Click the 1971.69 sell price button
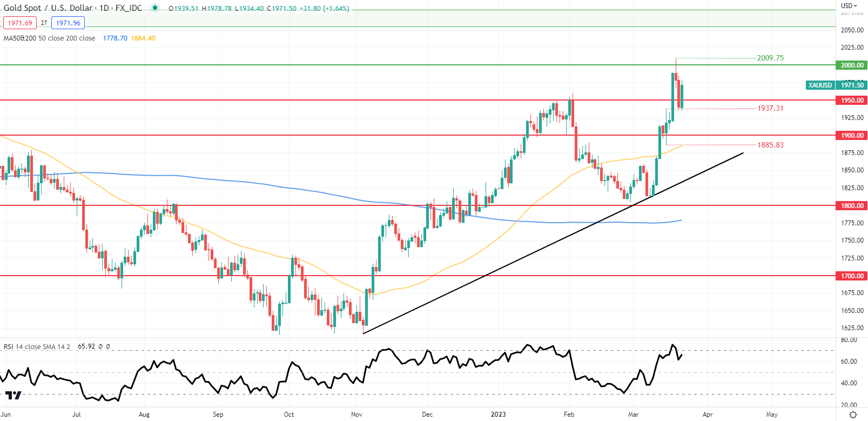The image size is (868, 421). point(20,23)
